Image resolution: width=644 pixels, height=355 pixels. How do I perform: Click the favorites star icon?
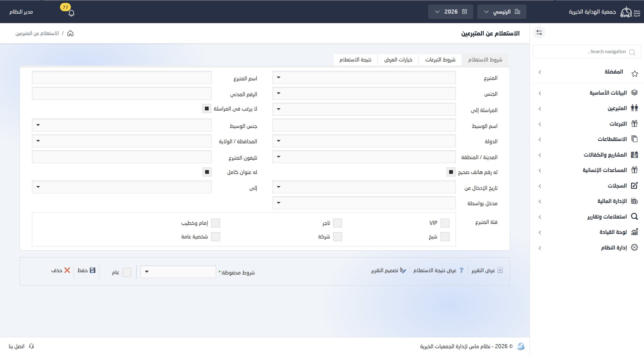click(x=635, y=74)
